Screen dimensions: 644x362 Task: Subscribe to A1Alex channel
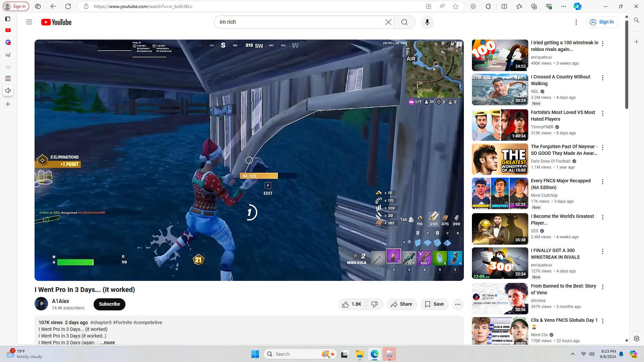tap(109, 304)
